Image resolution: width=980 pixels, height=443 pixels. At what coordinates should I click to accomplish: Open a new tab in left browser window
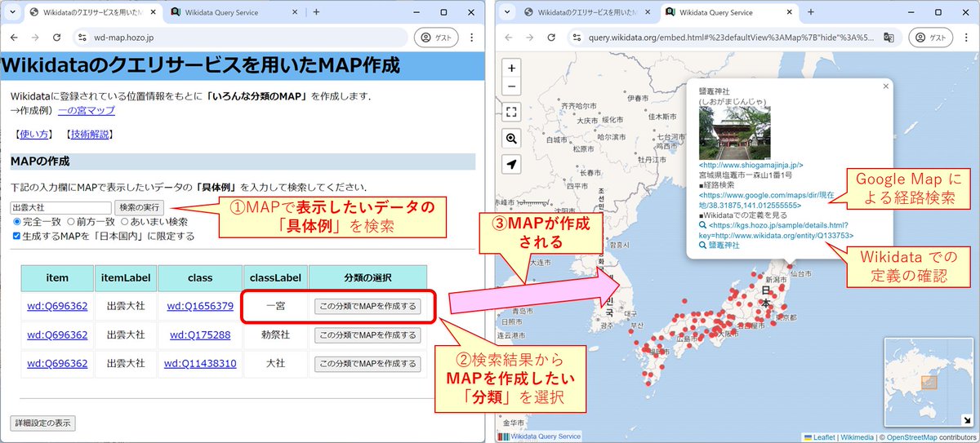point(316,12)
